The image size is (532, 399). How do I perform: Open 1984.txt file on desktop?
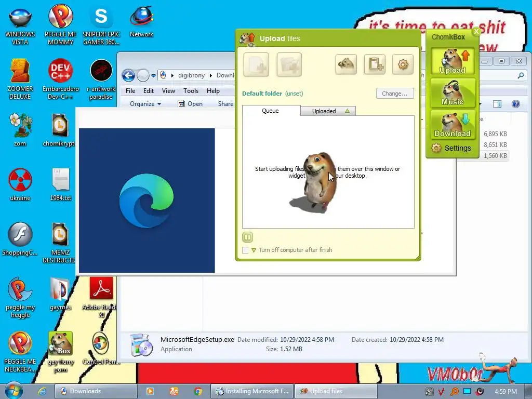60,184
